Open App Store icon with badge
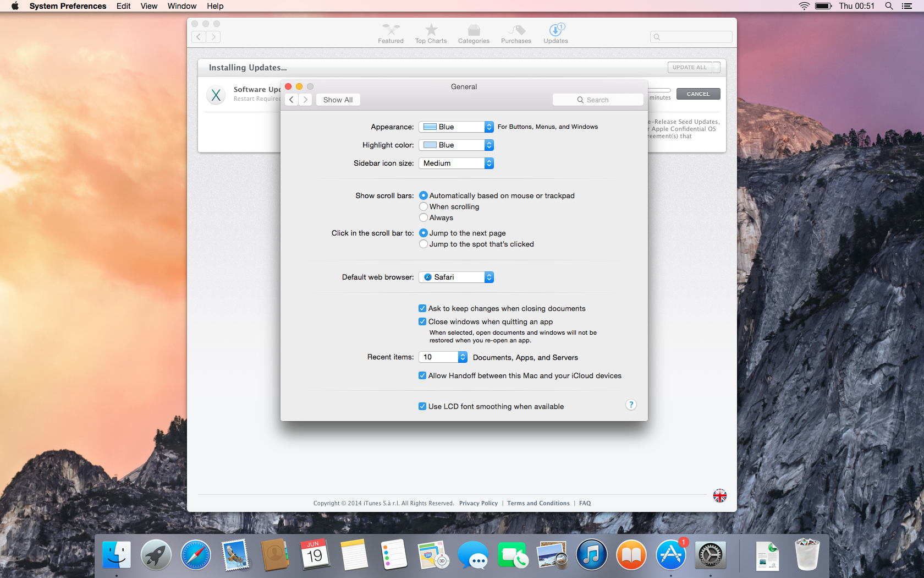Viewport: 924px width, 578px height. point(671,555)
